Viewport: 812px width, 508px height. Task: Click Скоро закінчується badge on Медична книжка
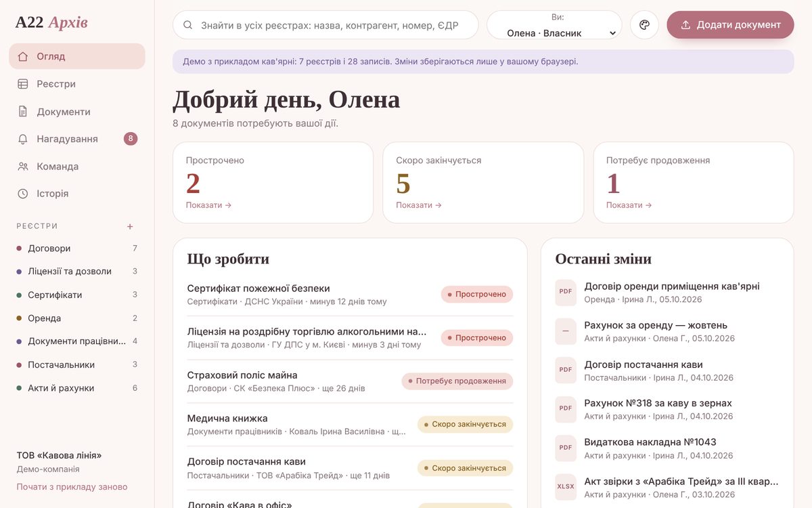(466, 425)
